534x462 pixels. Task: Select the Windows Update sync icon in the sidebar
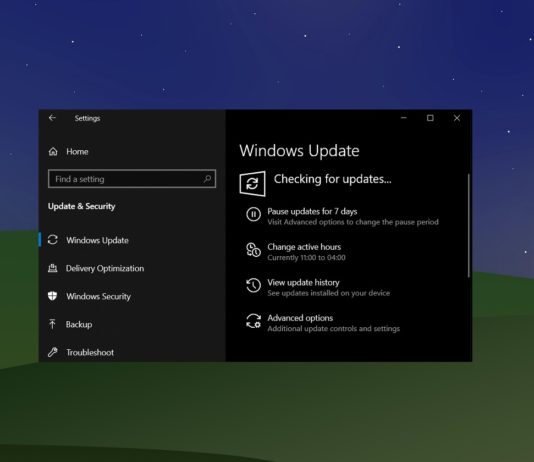point(53,240)
